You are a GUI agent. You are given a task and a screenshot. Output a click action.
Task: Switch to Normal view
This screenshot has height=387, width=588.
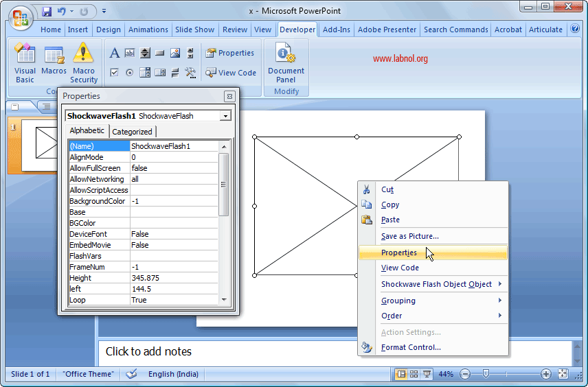pos(401,374)
